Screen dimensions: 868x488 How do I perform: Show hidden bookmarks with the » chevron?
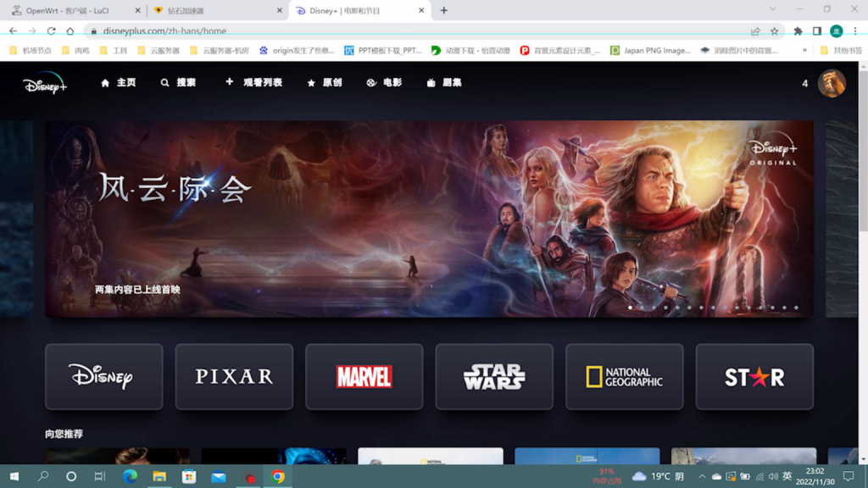click(804, 50)
